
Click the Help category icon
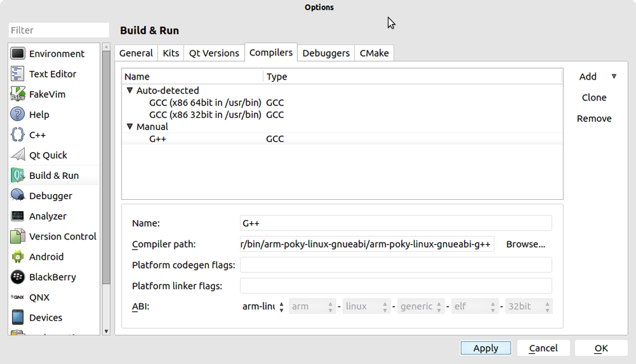point(18,115)
